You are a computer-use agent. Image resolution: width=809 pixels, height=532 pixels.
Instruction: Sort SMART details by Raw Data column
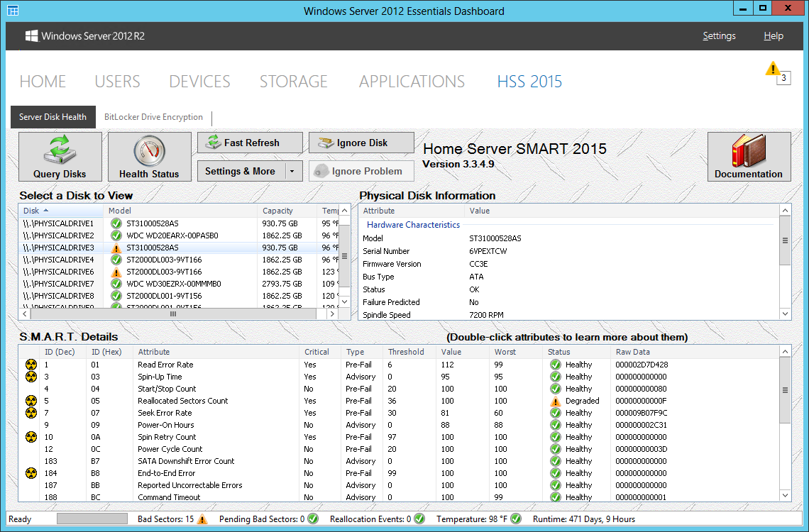695,352
